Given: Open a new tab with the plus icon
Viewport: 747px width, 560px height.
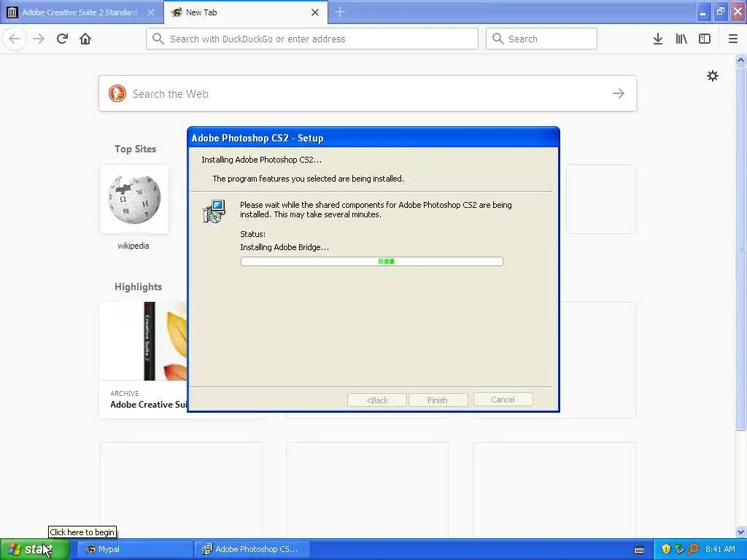Looking at the screenshot, I should click(x=340, y=12).
